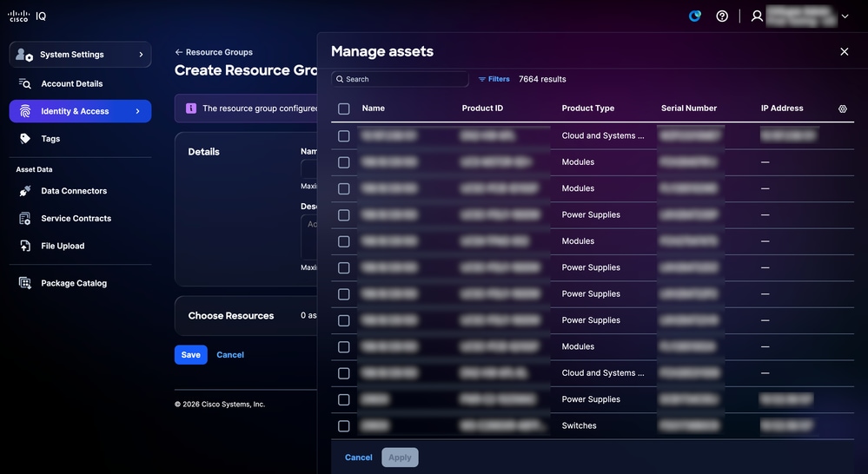Click the Account Details search-list icon

tap(25, 83)
